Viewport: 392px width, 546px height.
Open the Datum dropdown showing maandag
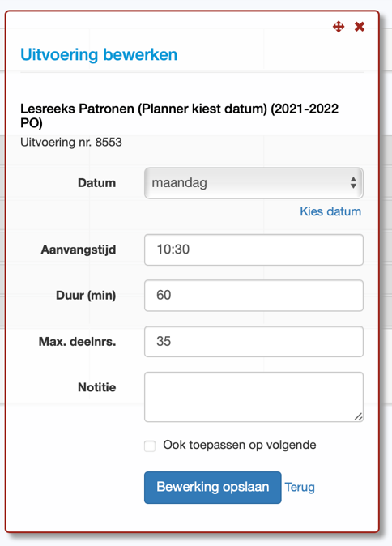coord(254,183)
